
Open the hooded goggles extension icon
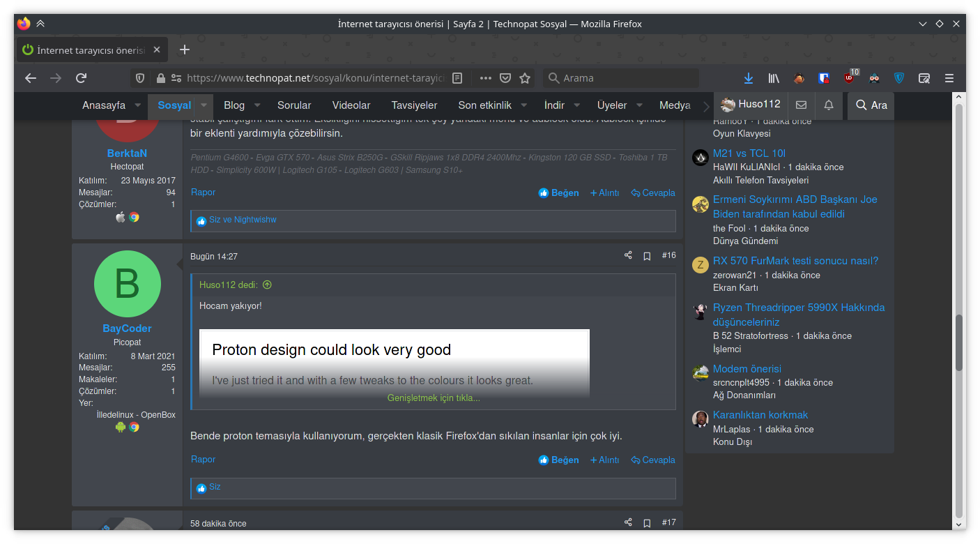coord(874,78)
